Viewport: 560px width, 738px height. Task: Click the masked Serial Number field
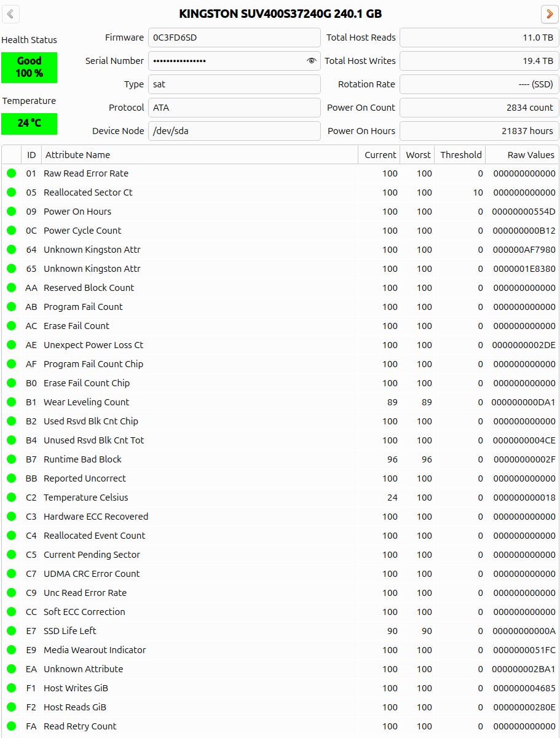click(234, 61)
